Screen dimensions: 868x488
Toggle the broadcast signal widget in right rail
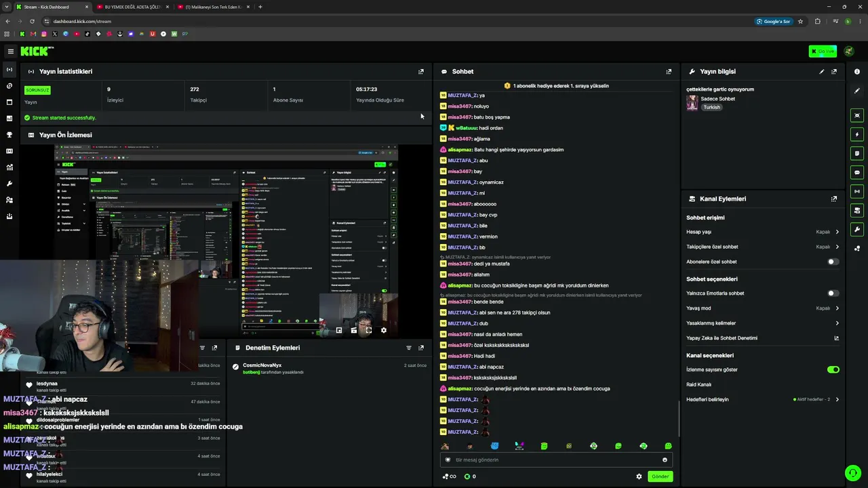(857, 191)
